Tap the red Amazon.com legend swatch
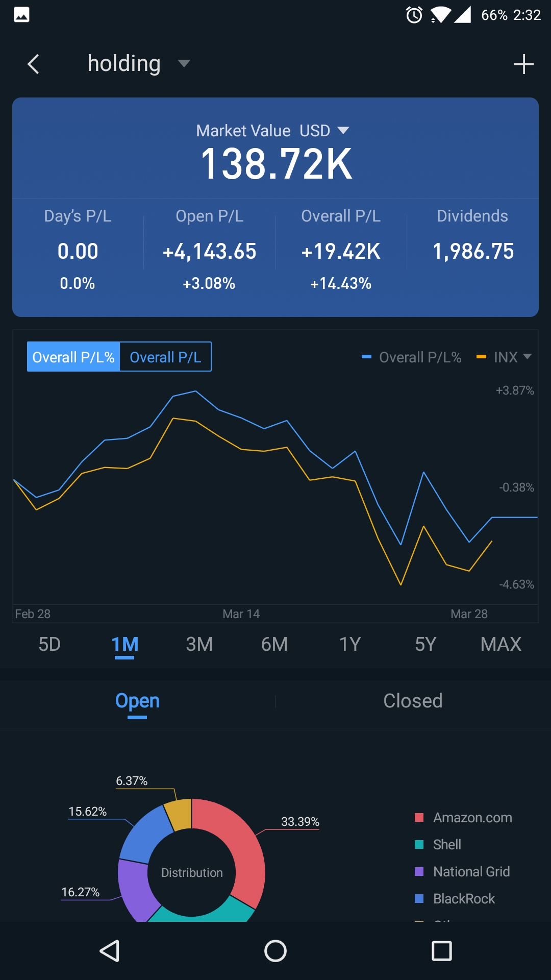This screenshot has width=551, height=980. point(419,818)
